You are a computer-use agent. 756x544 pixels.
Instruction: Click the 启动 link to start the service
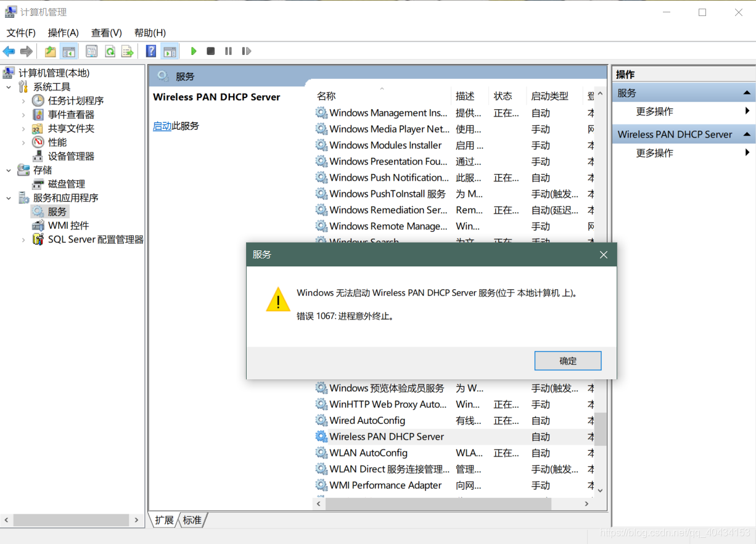[162, 126]
